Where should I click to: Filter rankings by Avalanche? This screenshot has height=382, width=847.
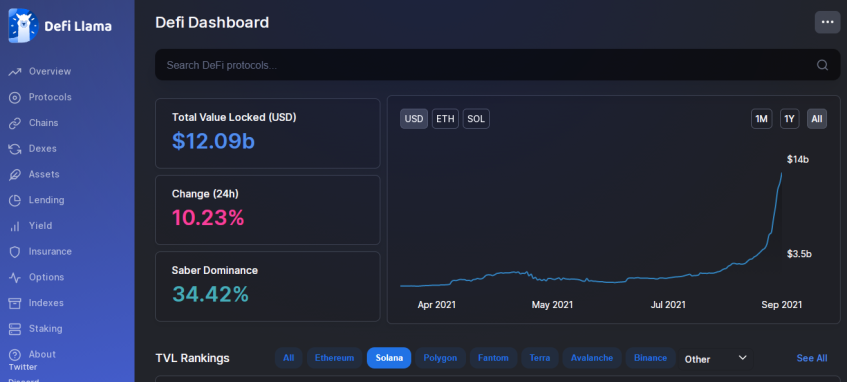(x=592, y=358)
